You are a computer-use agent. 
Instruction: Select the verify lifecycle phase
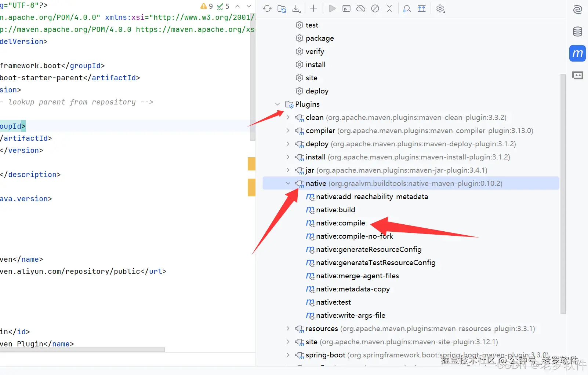310,51
